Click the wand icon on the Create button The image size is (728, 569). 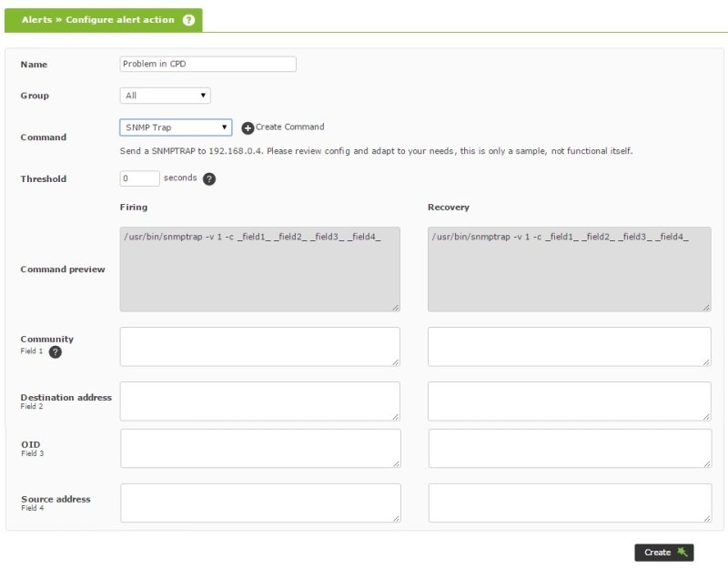pos(682,552)
